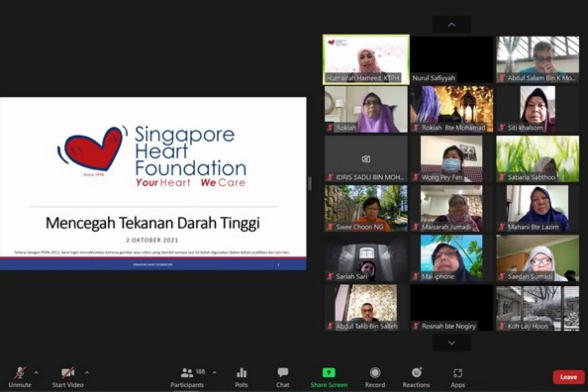This screenshot has height=392, width=588.
Task: Click the camera-off icon on IDRIS SADLI tile
Action: pos(366,159)
